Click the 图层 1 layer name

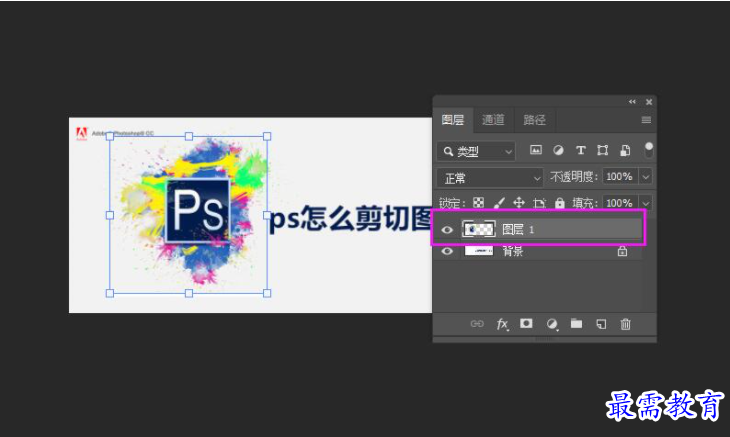pos(518,229)
